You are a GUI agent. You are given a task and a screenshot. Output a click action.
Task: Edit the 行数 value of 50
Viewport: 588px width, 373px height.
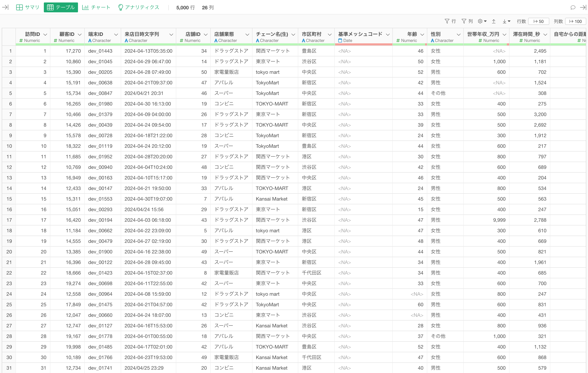(x=539, y=21)
